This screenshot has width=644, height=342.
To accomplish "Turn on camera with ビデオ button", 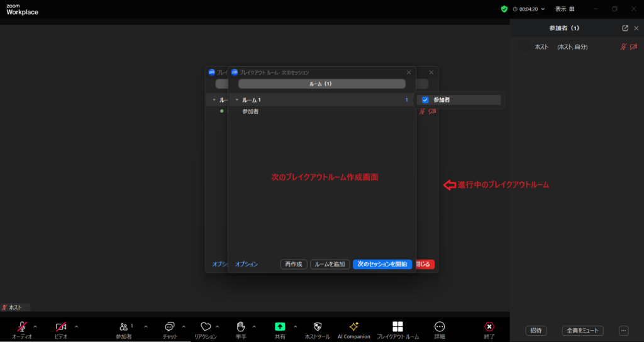I will pos(61,326).
